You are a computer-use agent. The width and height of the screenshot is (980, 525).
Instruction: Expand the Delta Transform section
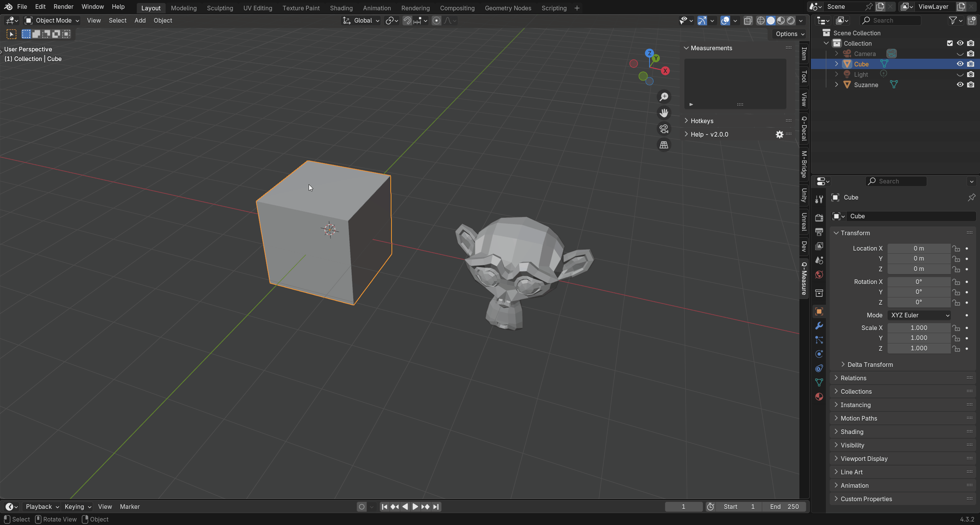870,365
